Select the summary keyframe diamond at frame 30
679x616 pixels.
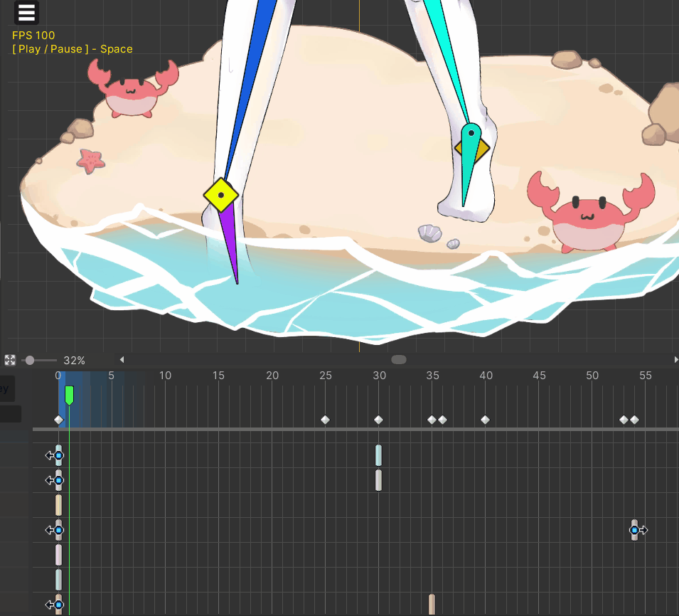point(378,420)
